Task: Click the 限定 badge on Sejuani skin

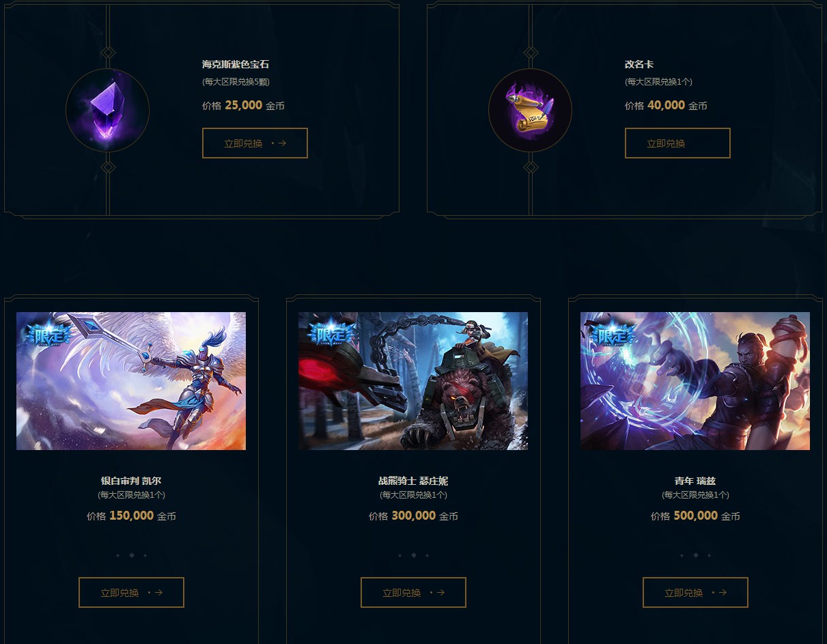Action: pyautogui.click(x=330, y=334)
